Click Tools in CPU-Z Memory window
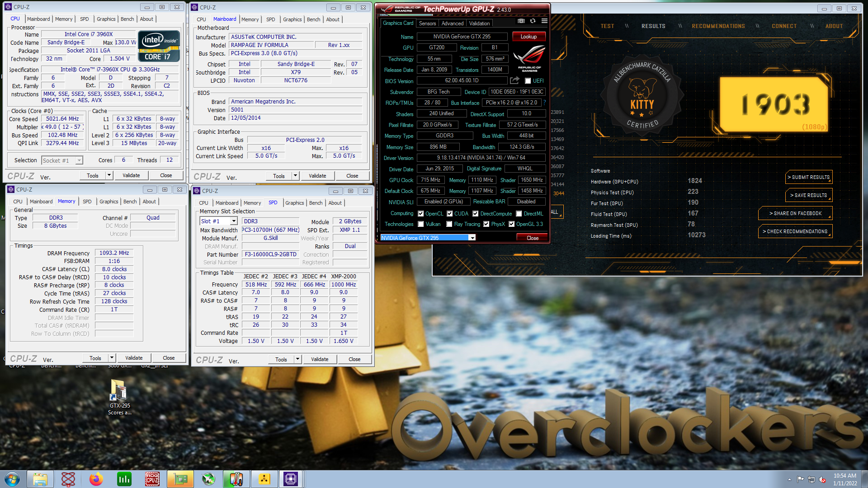Viewport: 868px width, 488px height. [95, 358]
